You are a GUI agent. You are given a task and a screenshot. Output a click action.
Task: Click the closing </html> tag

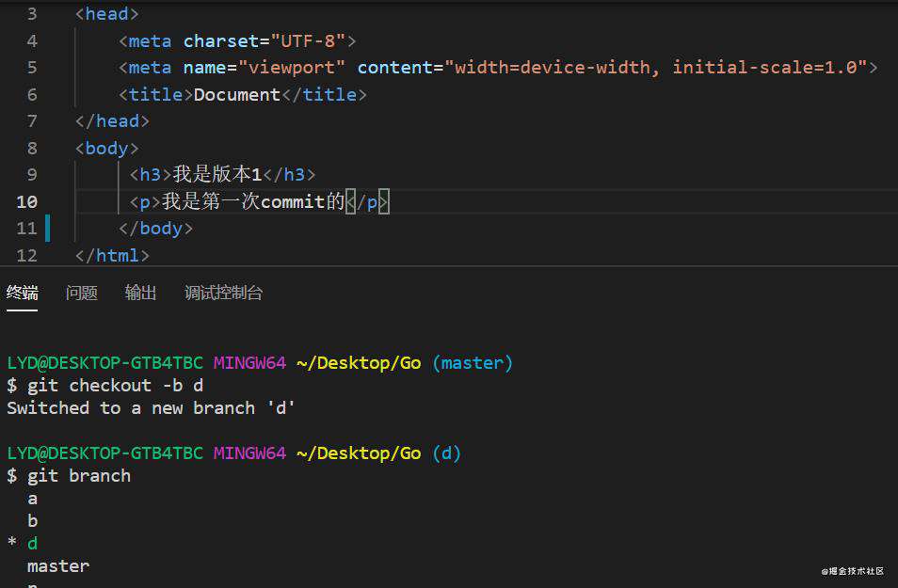(x=112, y=255)
